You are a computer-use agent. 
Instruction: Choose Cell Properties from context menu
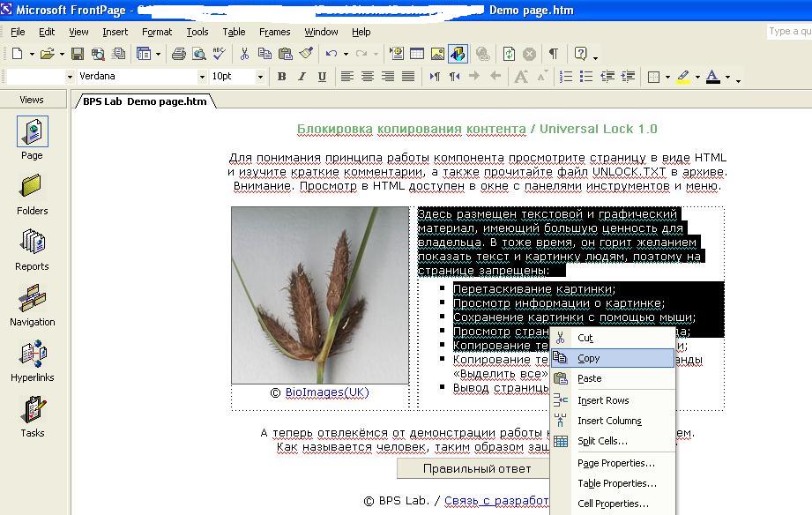[613, 504]
